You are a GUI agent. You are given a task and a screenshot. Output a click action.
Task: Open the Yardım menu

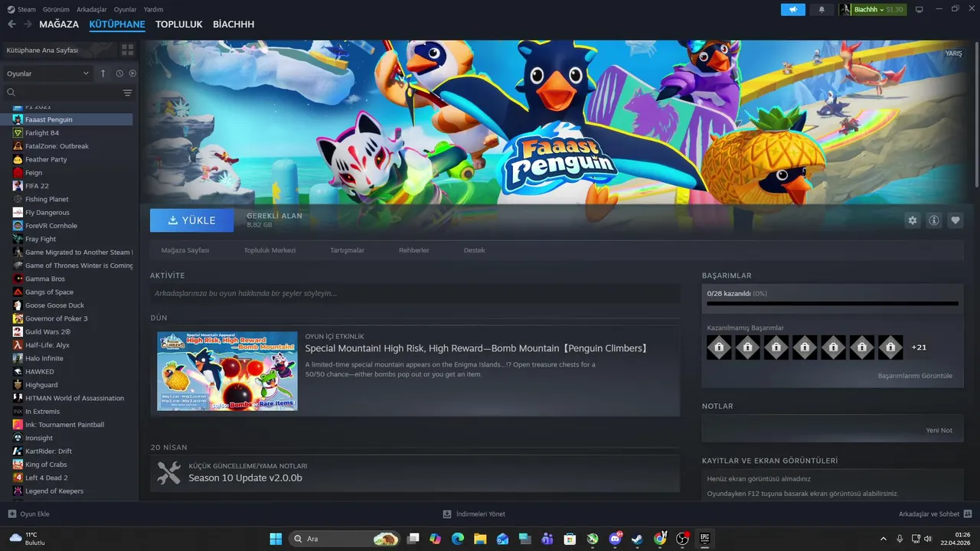153,9
